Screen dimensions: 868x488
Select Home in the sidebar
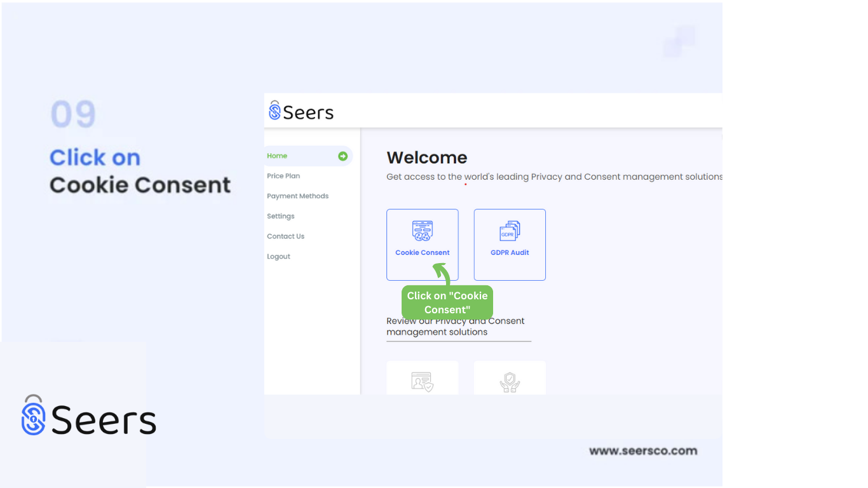click(x=308, y=156)
